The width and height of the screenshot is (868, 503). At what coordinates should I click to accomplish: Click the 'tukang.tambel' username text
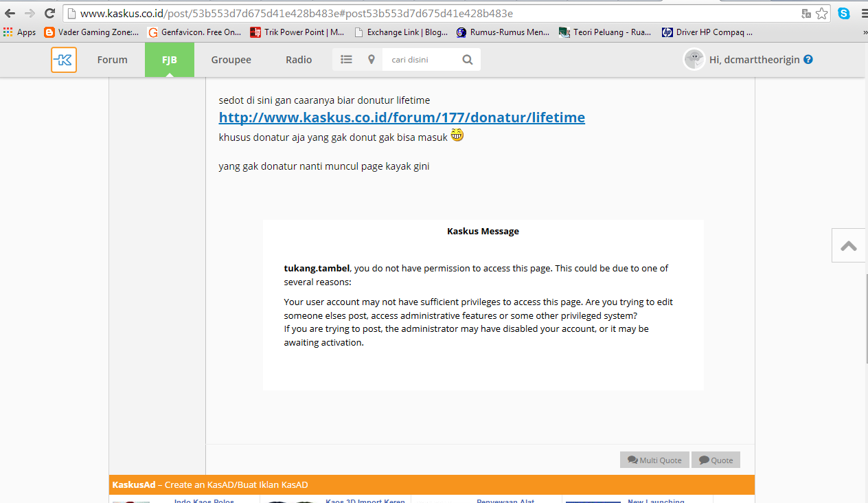click(x=317, y=269)
